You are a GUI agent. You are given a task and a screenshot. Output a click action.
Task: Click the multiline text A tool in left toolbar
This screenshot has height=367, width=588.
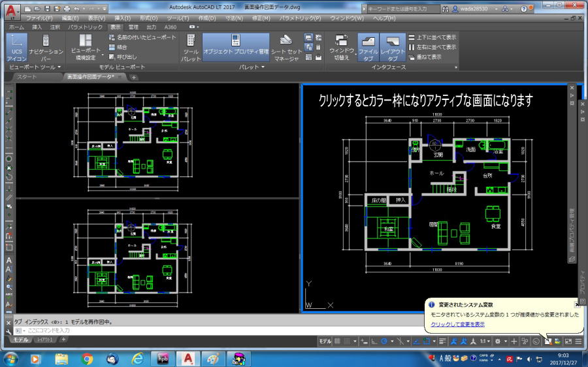tap(9, 261)
